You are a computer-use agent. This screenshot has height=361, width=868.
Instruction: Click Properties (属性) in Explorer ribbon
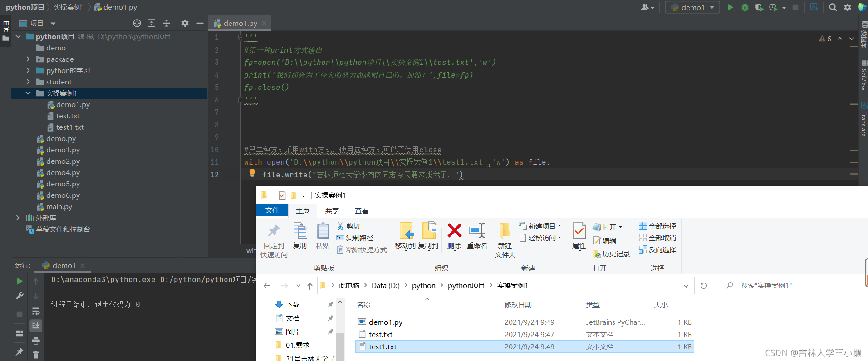[x=579, y=236]
